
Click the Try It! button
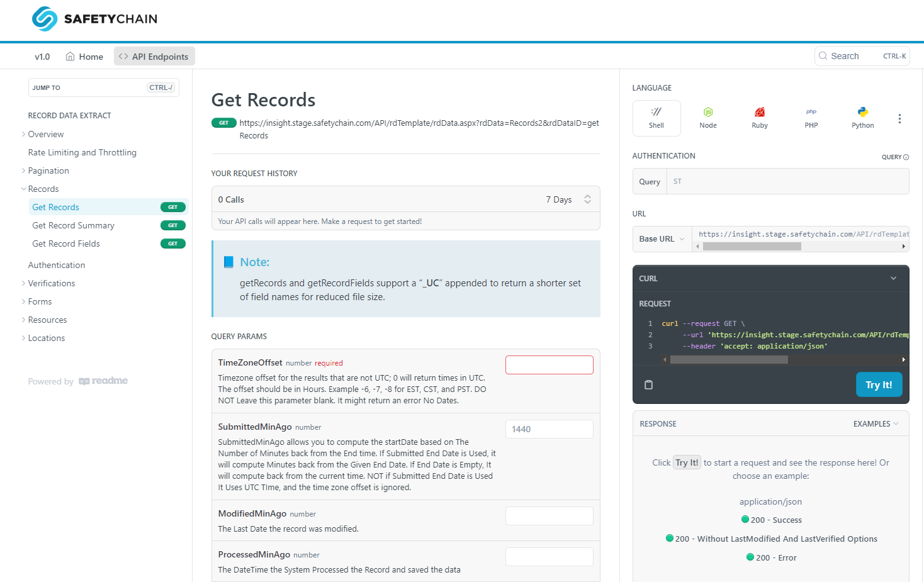tap(879, 384)
